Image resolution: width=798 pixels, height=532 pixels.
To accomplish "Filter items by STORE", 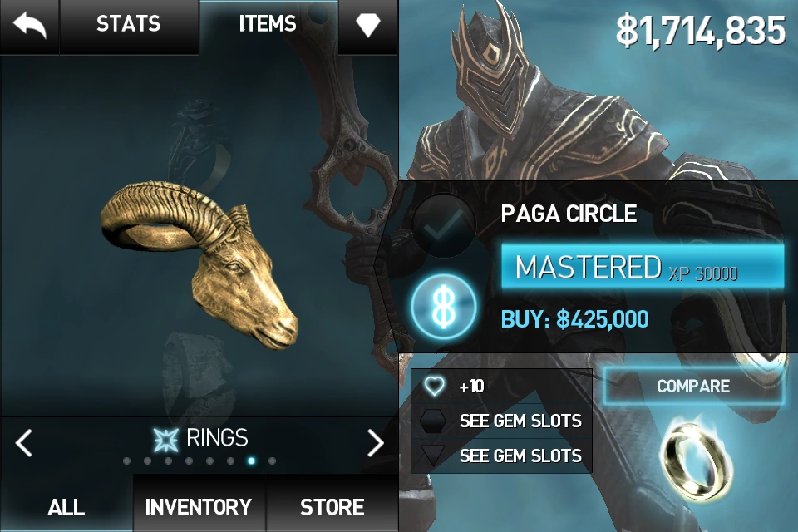I will pyautogui.click(x=332, y=505).
